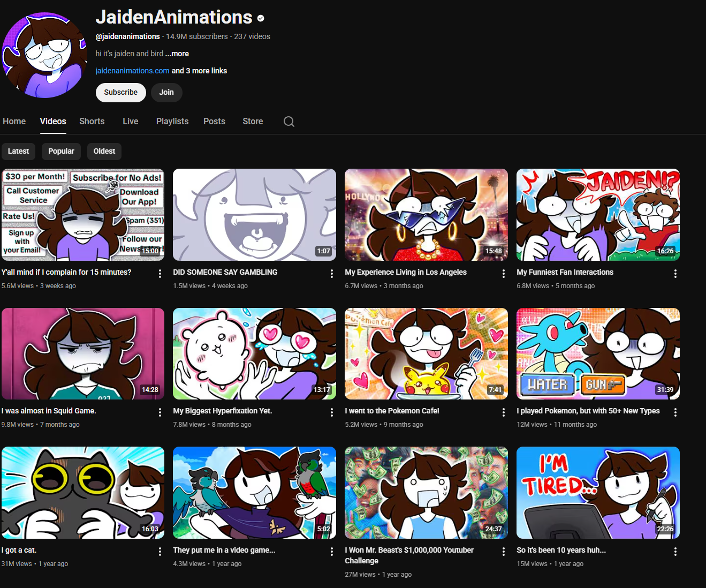Screen dimensions: 706x588
Task: Play the 'JAIDEN!?' fan interactions thumbnail
Action: (598, 215)
